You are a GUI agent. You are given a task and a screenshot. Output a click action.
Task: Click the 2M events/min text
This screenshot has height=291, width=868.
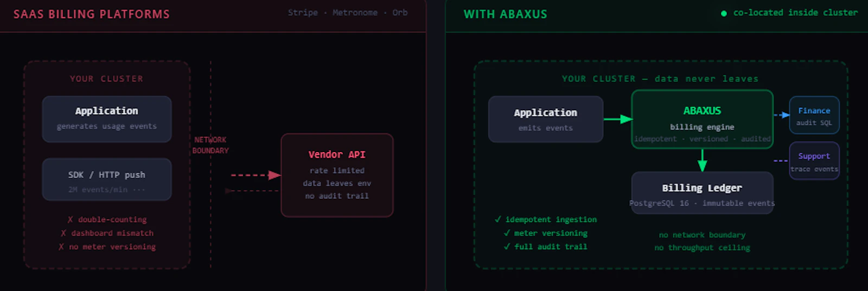(106, 189)
